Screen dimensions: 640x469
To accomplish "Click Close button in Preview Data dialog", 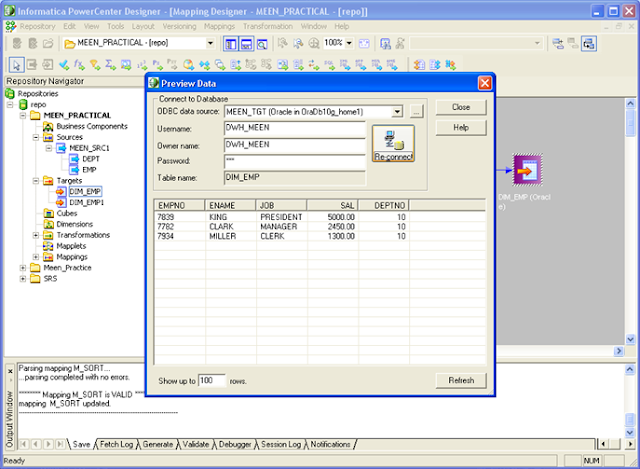I will [461, 107].
